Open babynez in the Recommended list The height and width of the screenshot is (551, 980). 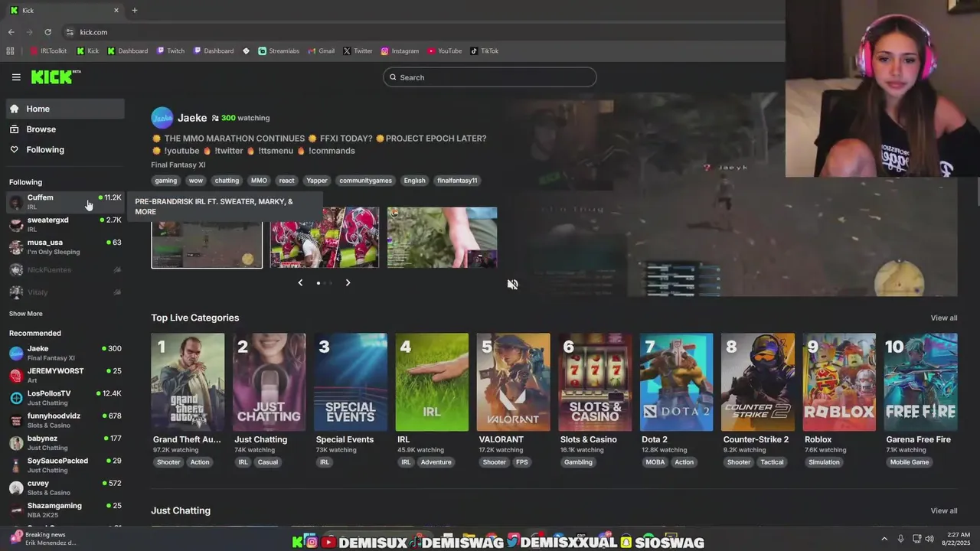(x=65, y=443)
